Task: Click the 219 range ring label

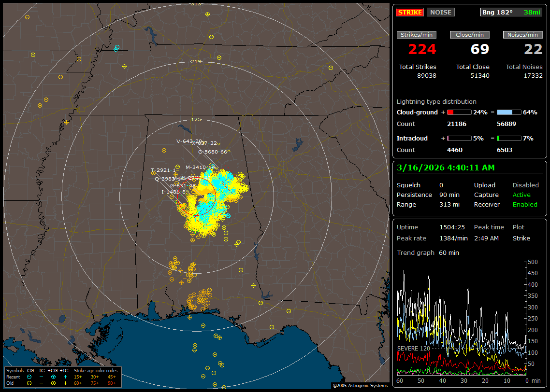Action: 196,62
